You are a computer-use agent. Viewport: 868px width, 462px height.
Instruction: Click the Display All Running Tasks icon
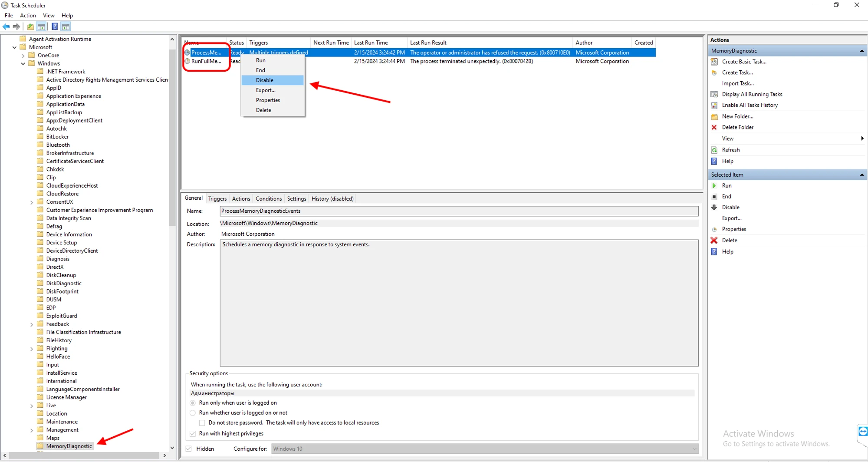tap(714, 95)
